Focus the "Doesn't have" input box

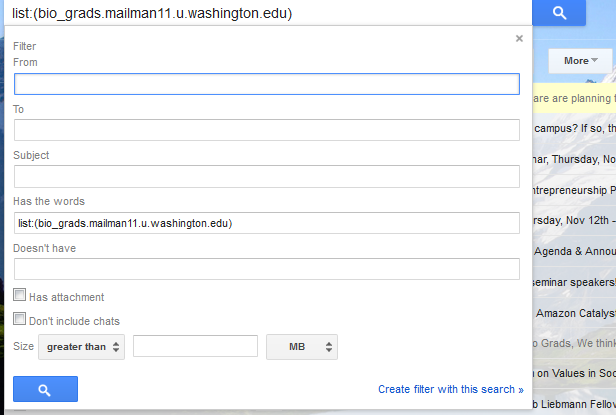pos(266,268)
